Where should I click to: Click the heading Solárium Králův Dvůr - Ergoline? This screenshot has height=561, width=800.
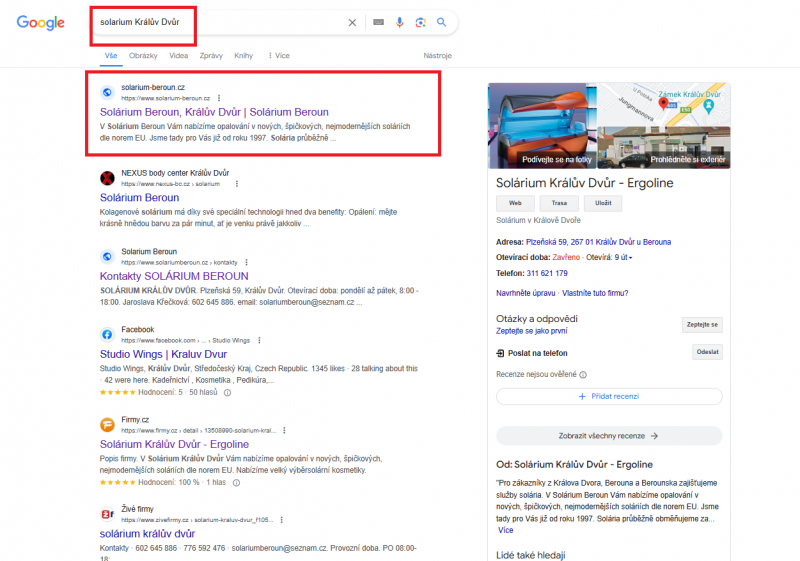[585, 183]
